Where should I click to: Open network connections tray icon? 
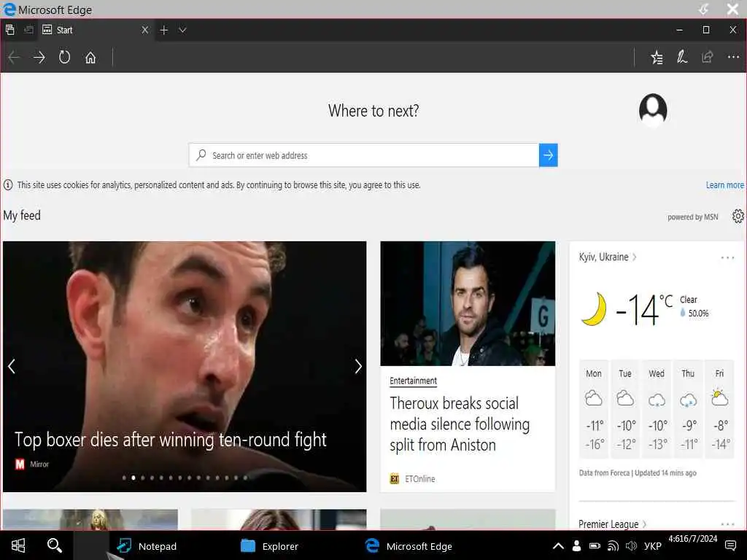pyautogui.click(x=613, y=545)
